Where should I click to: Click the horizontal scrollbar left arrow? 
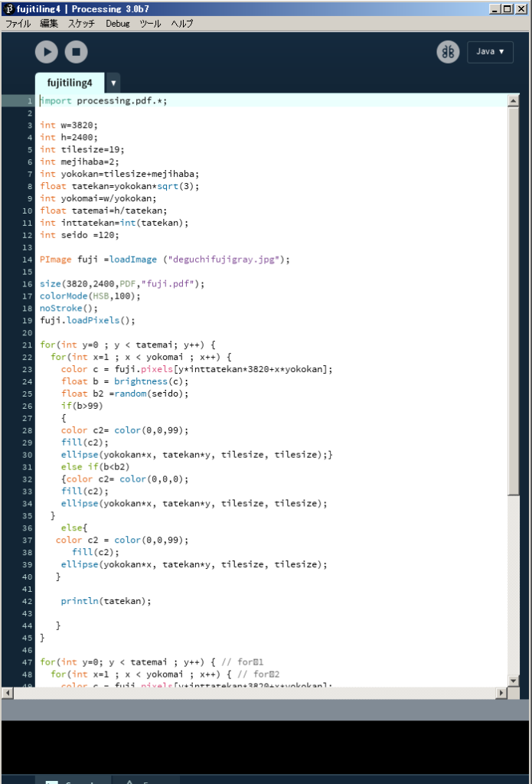(x=8, y=693)
